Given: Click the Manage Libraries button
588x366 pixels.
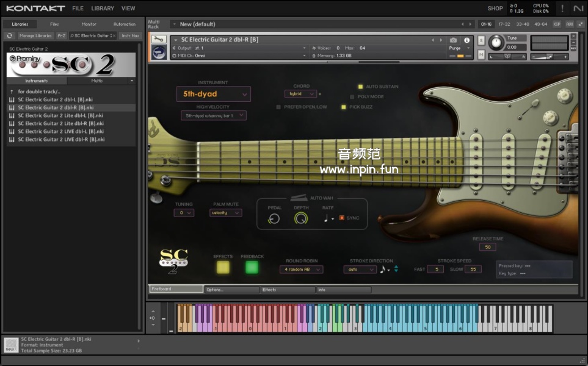Looking at the screenshot, I should tap(35, 36).
